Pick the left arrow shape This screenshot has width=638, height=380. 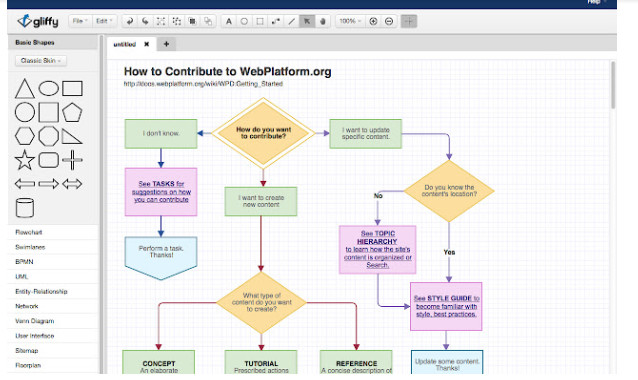pos(25,184)
